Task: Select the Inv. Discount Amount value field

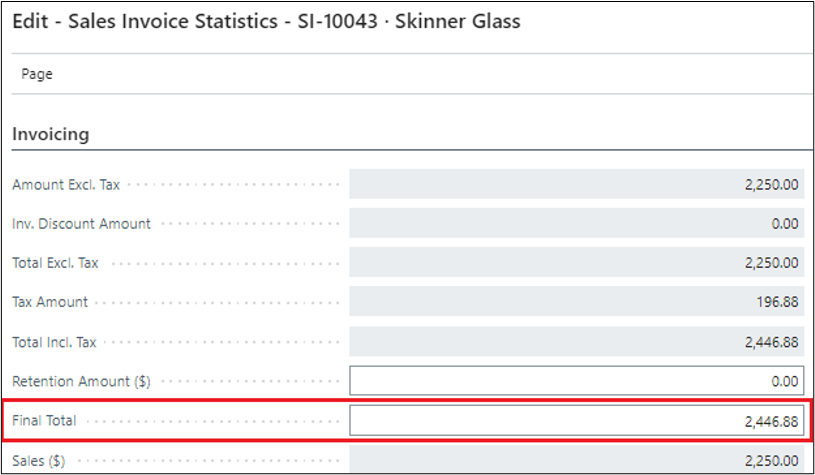Action: (x=576, y=224)
